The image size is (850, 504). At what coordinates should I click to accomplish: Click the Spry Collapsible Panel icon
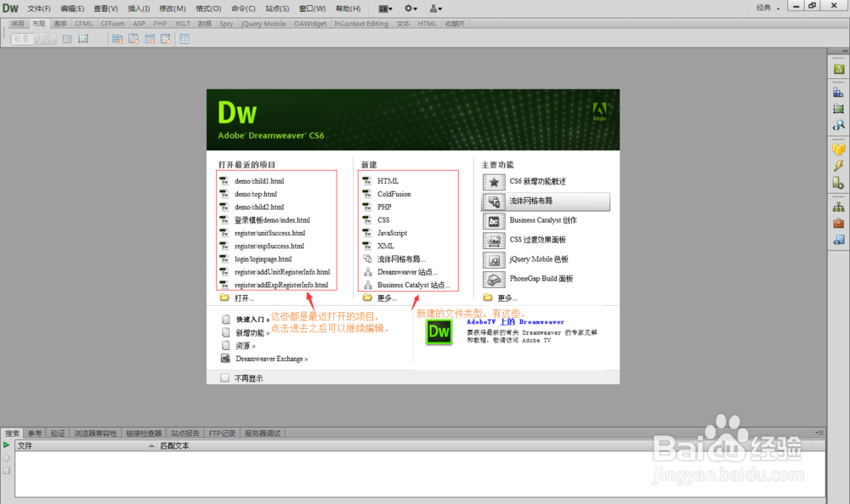tap(166, 39)
